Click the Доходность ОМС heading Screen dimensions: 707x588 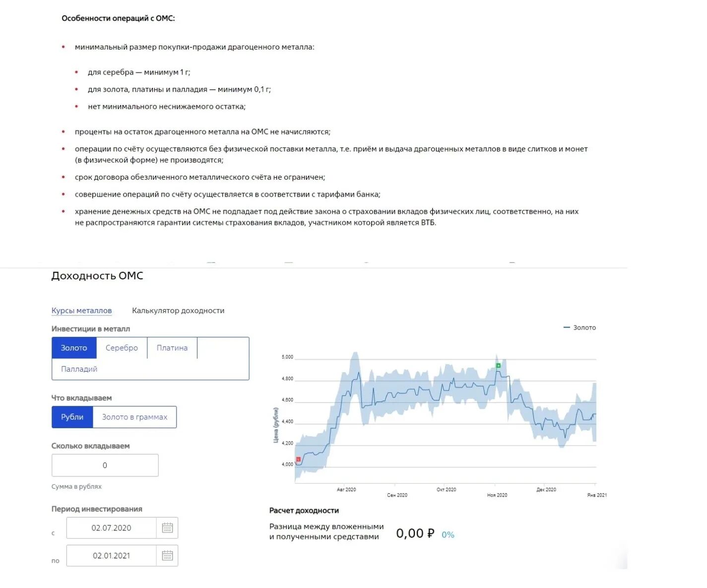97,276
